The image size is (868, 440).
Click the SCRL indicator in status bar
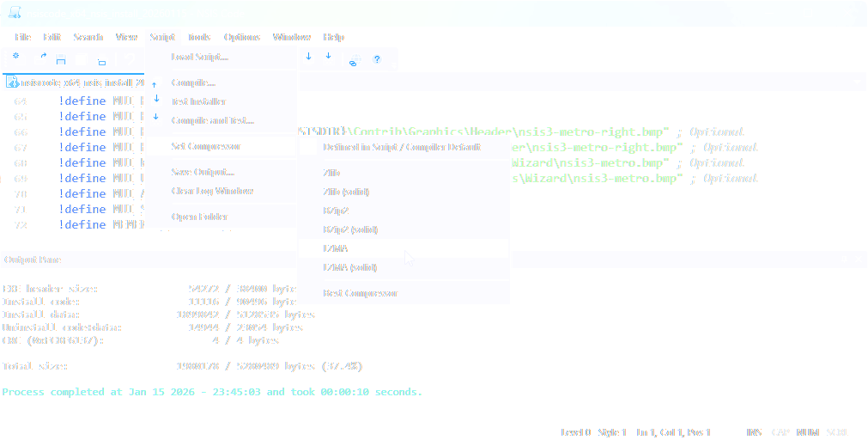[x=837, y=432]
